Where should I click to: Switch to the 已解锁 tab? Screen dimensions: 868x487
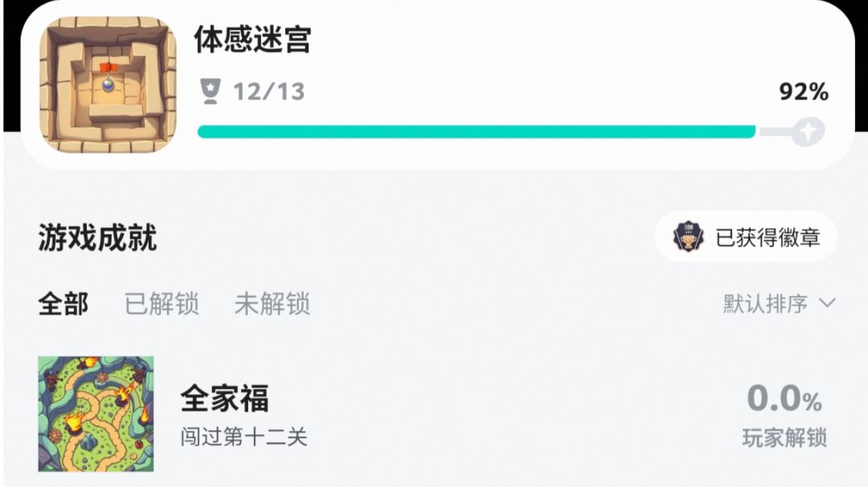(162, 305)
